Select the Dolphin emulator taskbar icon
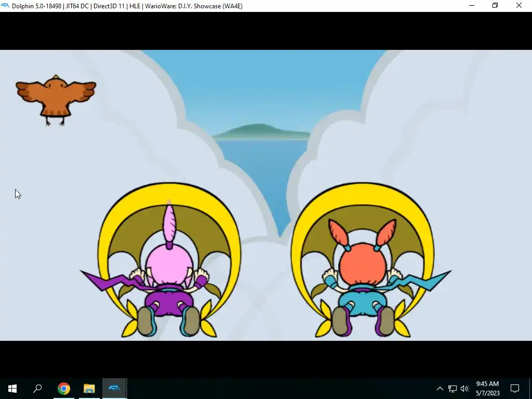Screen dimensions: 532x399 [115, 389]
